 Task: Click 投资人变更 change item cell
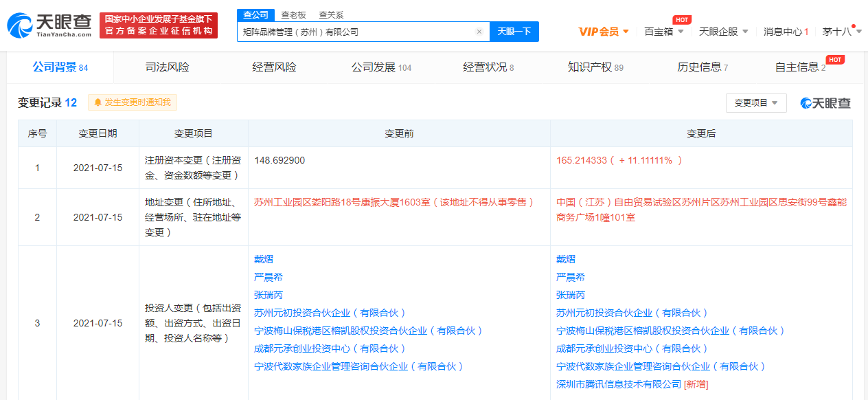click(x=193, y=323)
